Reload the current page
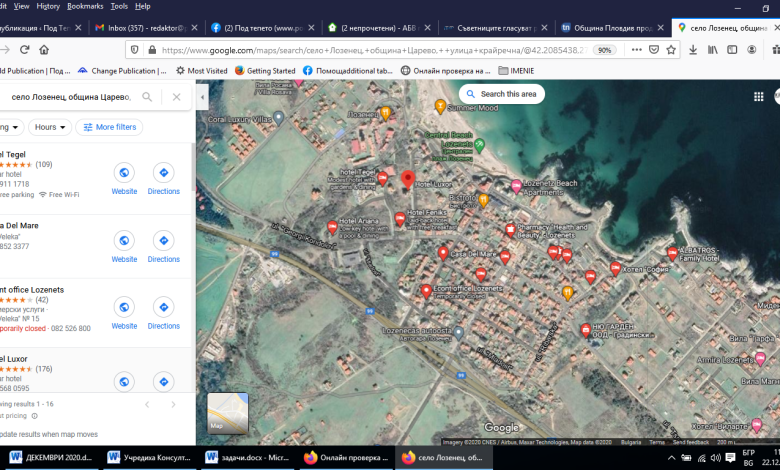The height and width of the screenshot is (470, 780). point(24,50)
